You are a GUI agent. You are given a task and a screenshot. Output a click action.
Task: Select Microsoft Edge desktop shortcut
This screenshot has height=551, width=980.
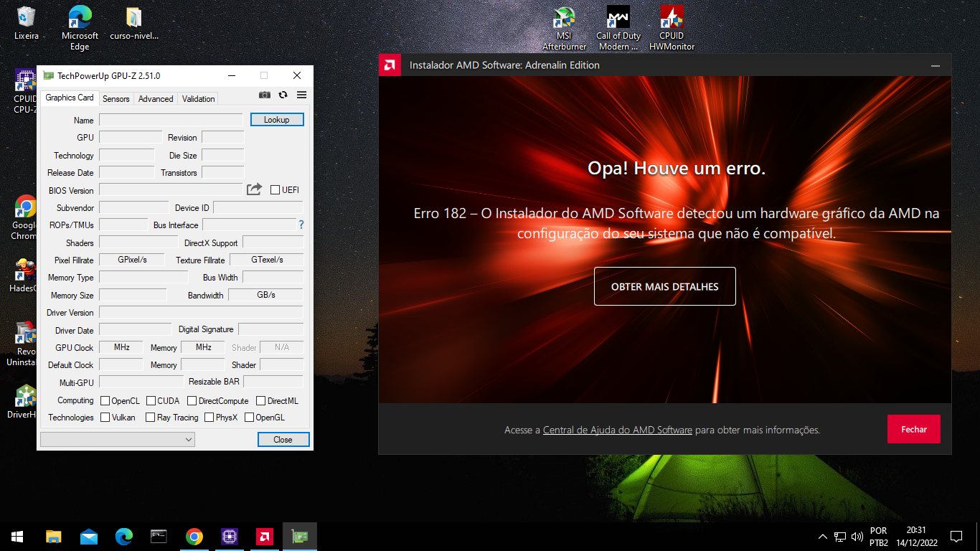coord(80,28)
